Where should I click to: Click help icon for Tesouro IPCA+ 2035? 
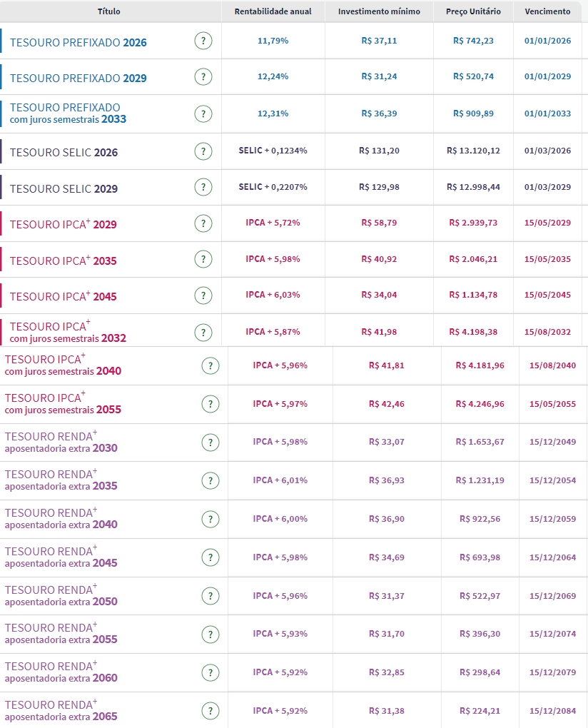[x=203, y=260]
